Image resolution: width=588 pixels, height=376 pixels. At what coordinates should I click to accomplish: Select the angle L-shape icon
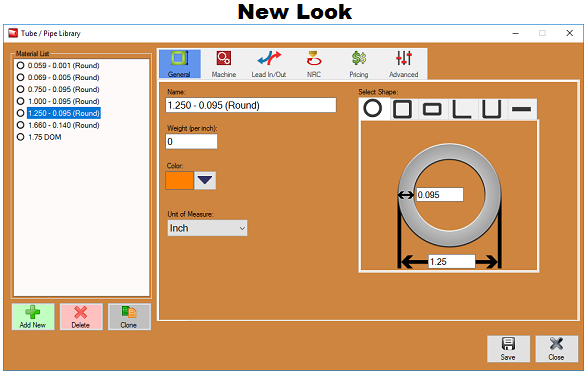pyautogui.click(x=462, y=109)
